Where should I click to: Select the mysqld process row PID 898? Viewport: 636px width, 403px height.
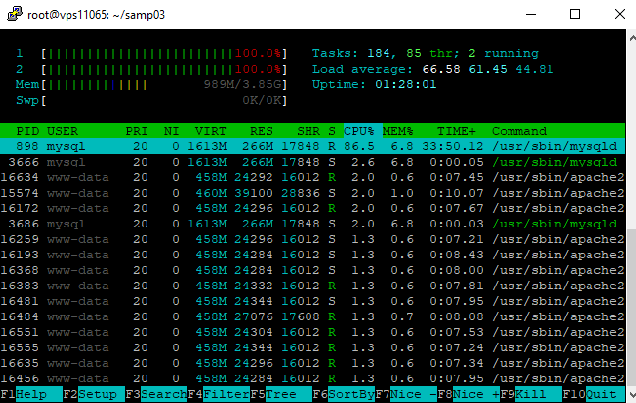300,146
